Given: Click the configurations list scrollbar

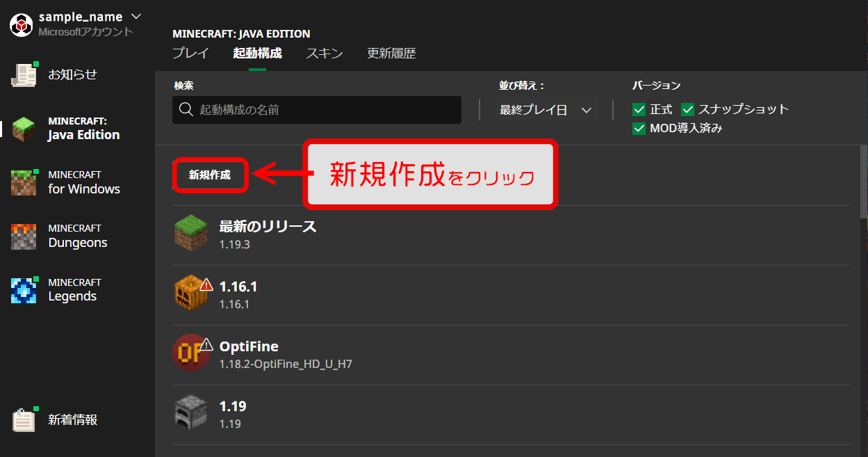Looking at the screenshot, I should click(x=864, y=181).
